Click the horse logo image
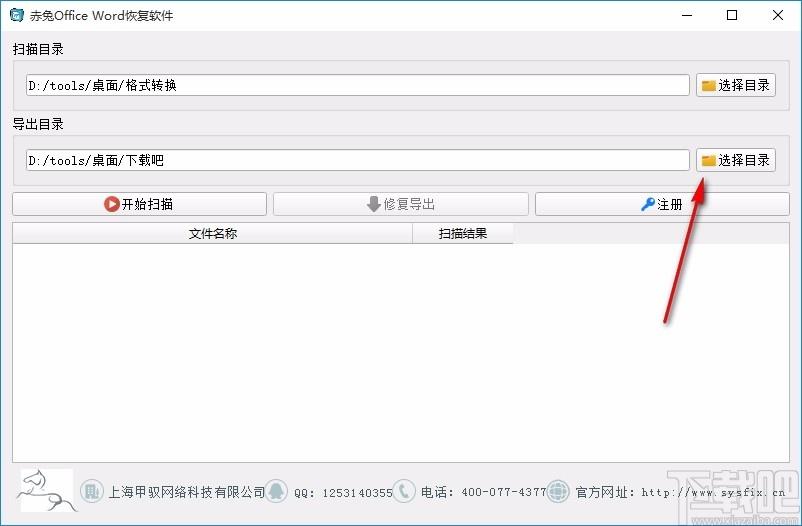This screenshot has height=526, width=802. 47,491
